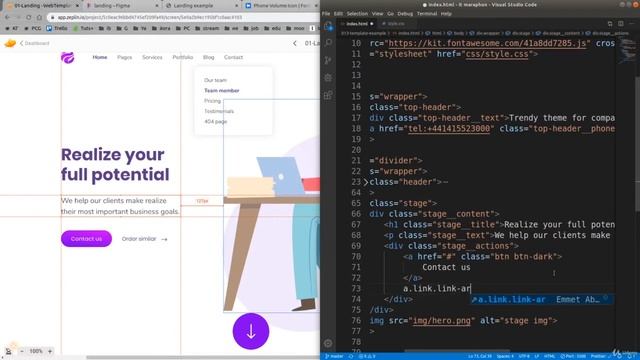Click Contact in the design navigation
The image size is (640, 360).
(x=233, y=57)
